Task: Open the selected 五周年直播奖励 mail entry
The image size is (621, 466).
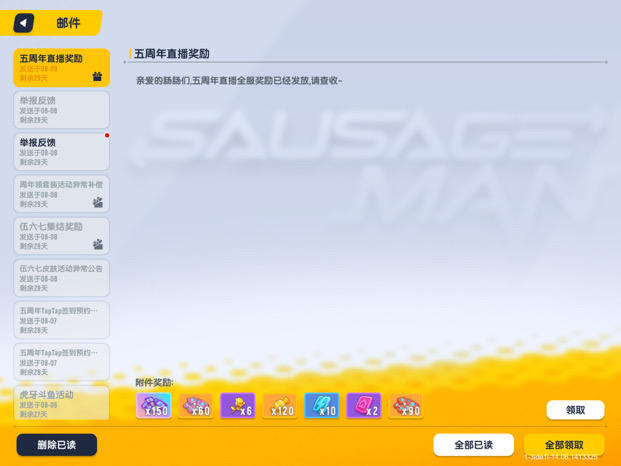Action: 61,68
